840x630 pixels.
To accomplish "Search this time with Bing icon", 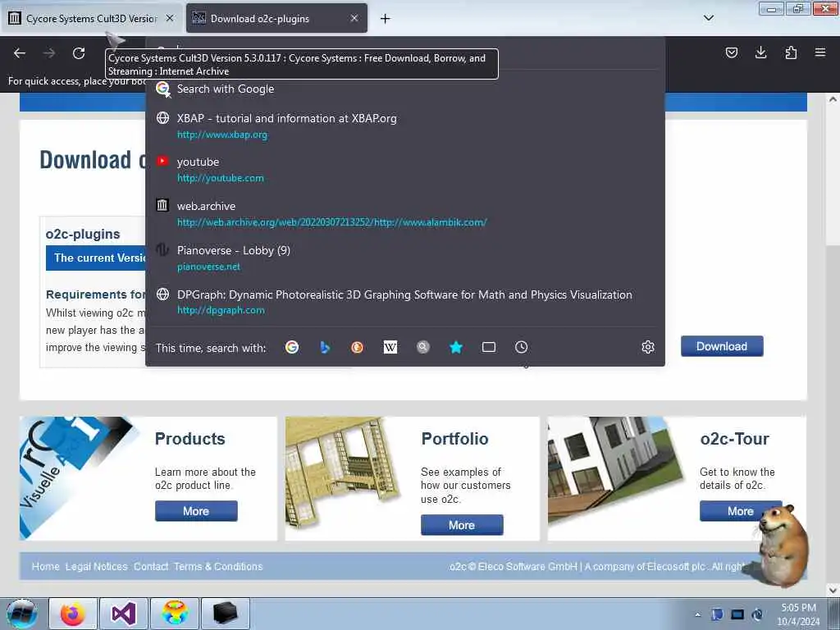I will pyautogui.click(x=325, y=347).
